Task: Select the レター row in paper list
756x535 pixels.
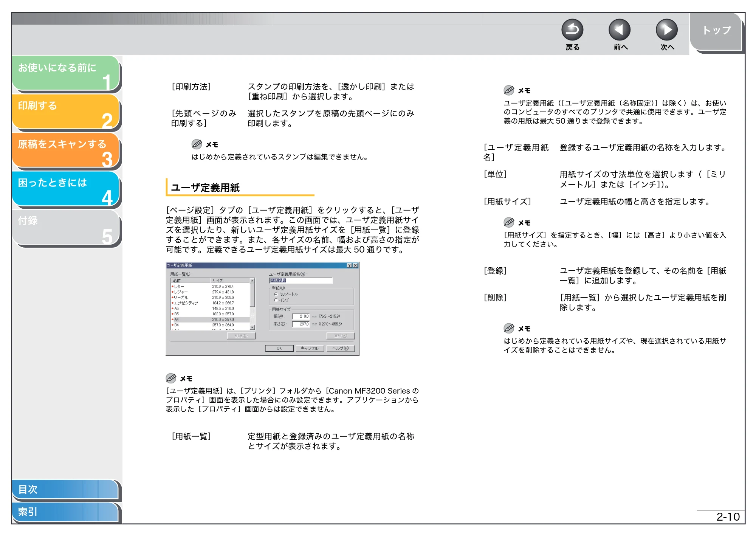Action: 210,287
